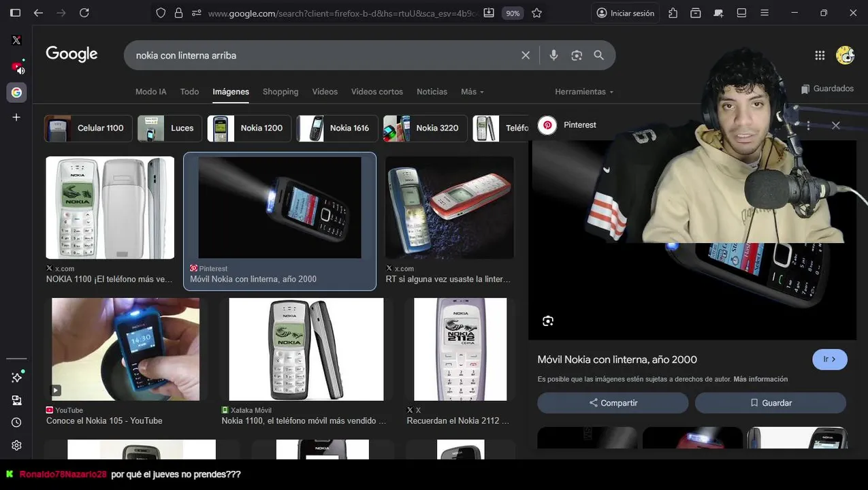Submit search with the magnifying glass icon
This screenshot has height=490, width=868.
[599, 55]
